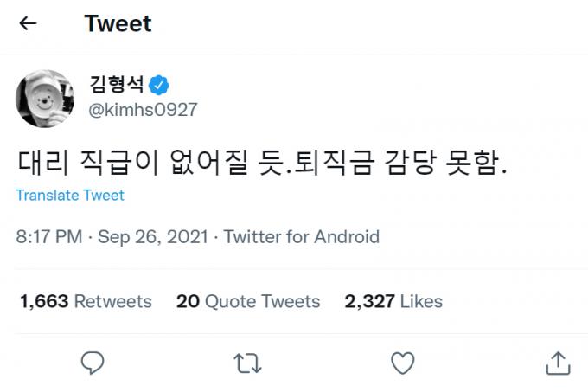The width and height of the screenshot is (588, 392).
Task: Retweet this post using the arrows icon
Action: coord(248,363)
